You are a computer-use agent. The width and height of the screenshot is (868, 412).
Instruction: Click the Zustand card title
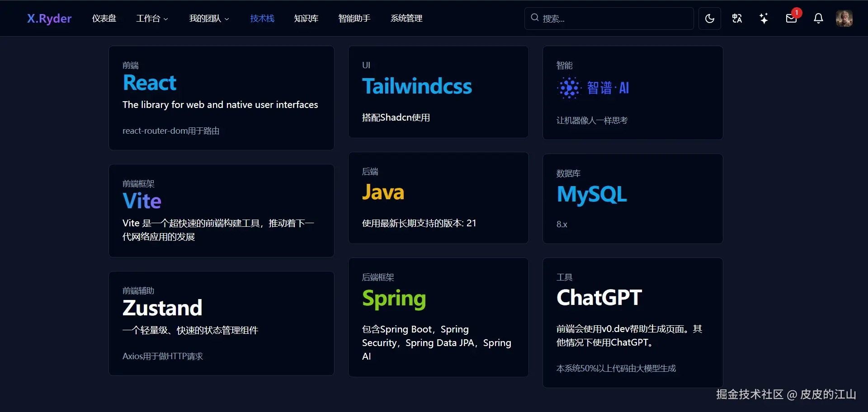tap(162, 308)
